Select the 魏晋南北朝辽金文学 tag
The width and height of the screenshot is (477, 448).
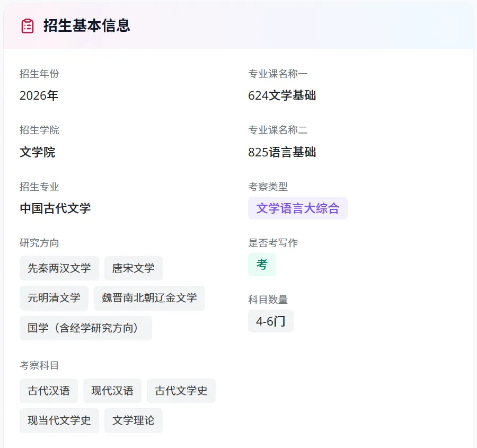(149, 298)
